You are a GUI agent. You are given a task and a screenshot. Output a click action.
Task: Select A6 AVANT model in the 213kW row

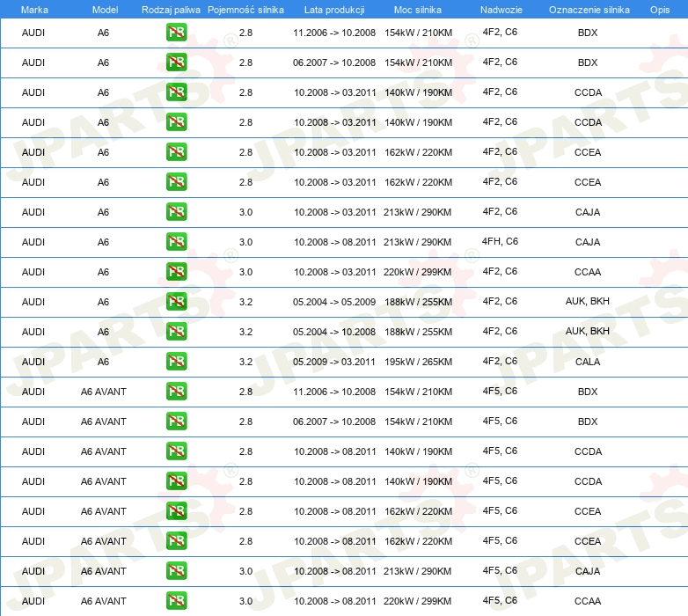104,571
